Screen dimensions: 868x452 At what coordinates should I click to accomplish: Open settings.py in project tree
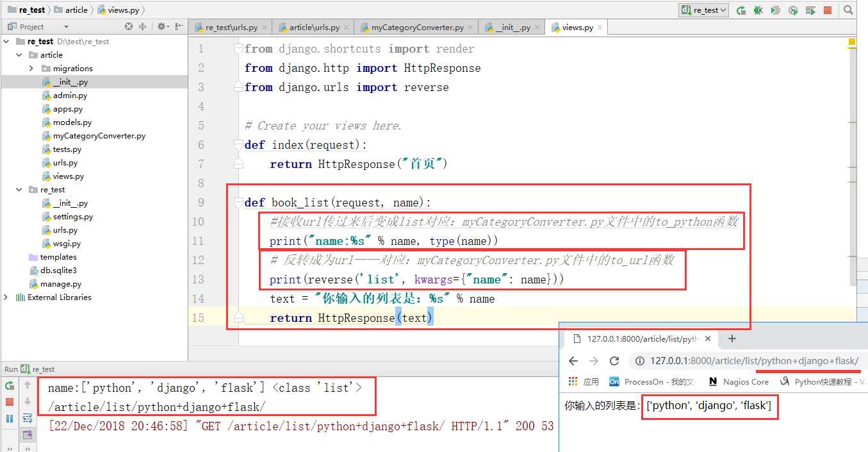click(x=67, y=216)
